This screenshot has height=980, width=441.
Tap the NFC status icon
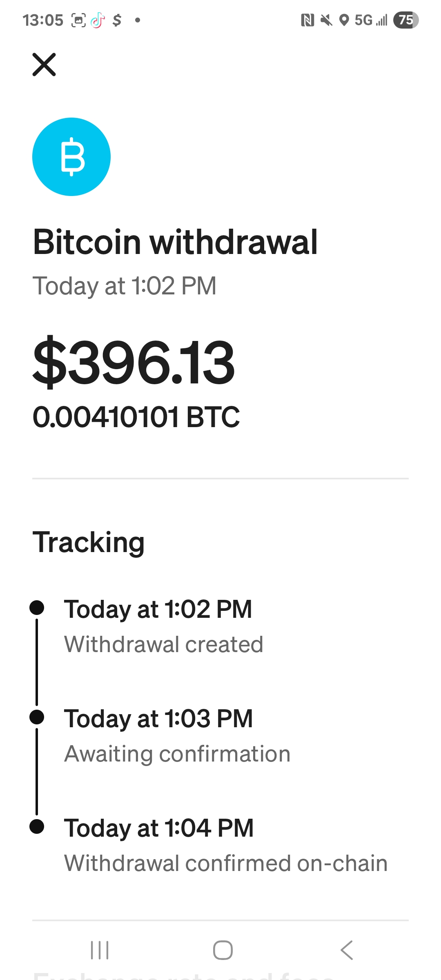point(307,20)
